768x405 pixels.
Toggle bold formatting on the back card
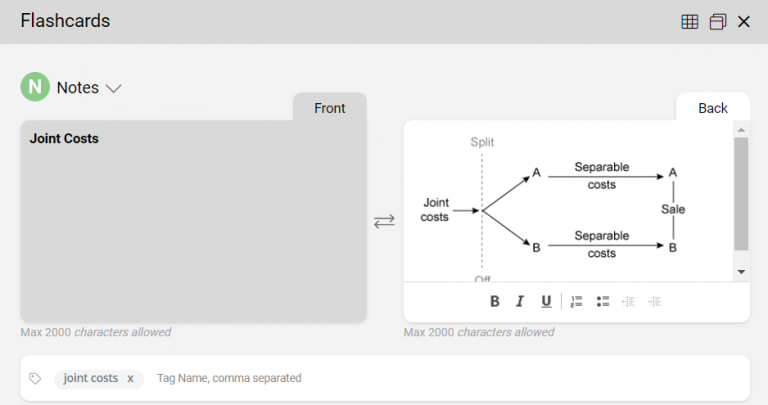click(x=494, y=301)
